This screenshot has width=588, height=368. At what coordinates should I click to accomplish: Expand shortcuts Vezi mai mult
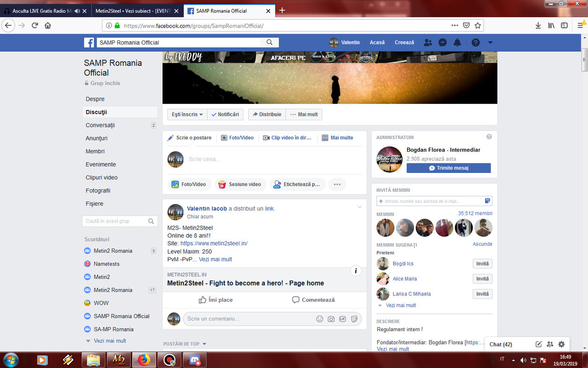click(x=110, y=341)
